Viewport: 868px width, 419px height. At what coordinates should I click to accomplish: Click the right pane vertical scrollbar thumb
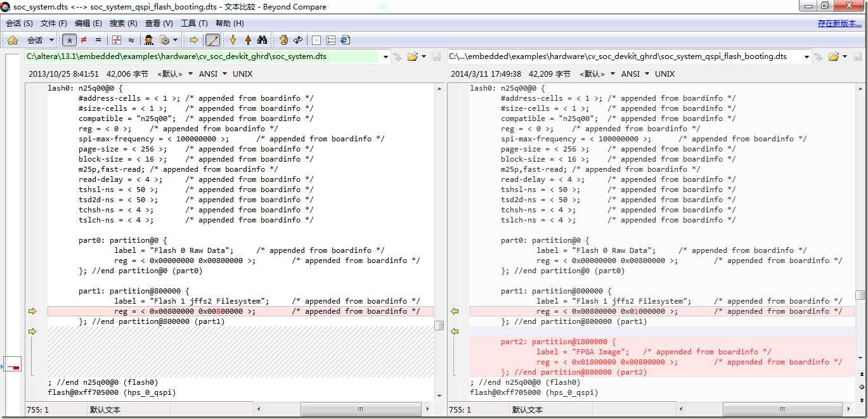point(860,295)
